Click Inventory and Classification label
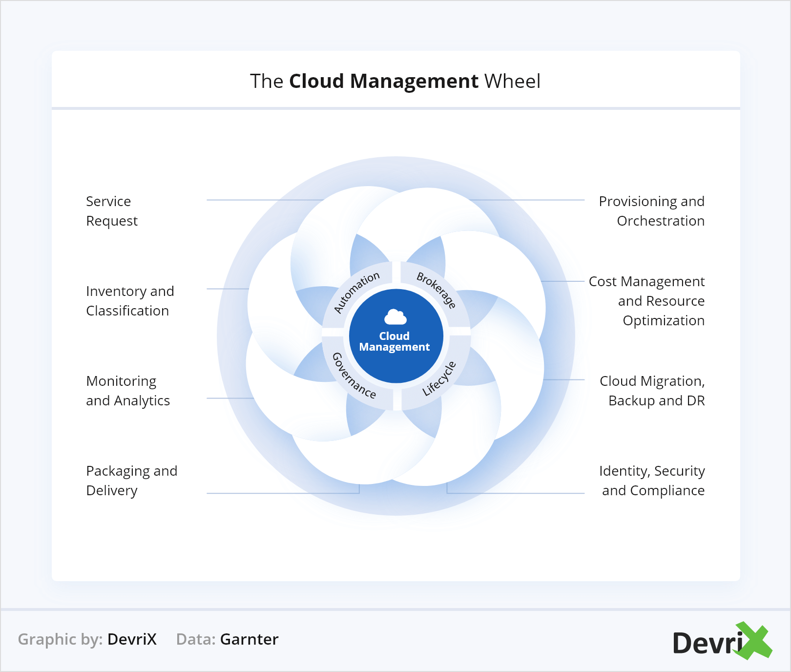This screenshot has width=791, height=672. click(x=130, y=301)
